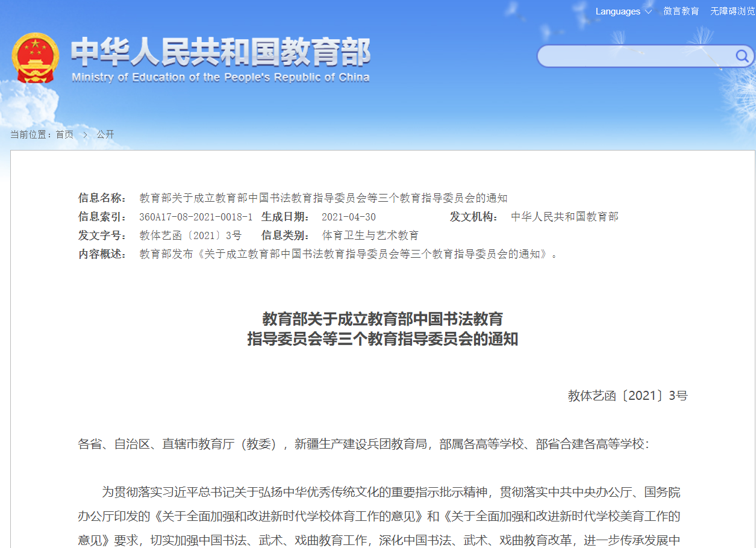The width and height of the screenshot is (756, 548).
Task: Click the national emblem logo
Action: tap(36, 58)
